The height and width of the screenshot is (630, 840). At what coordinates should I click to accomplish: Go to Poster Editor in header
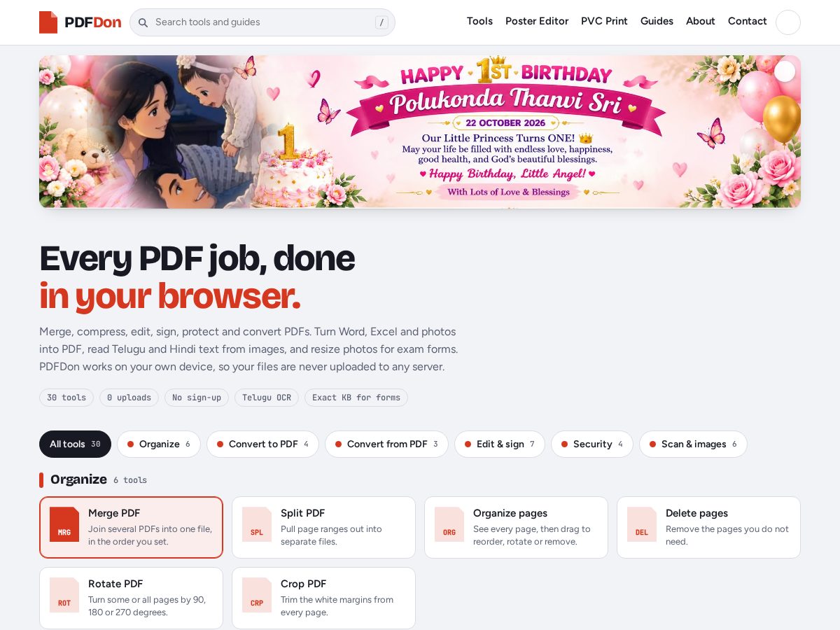coord(537,21)
